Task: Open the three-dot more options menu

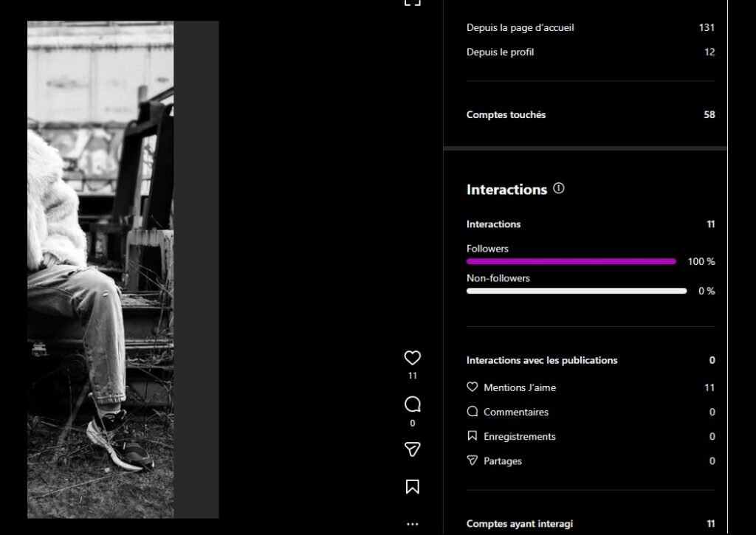Action: pos(412,524)
